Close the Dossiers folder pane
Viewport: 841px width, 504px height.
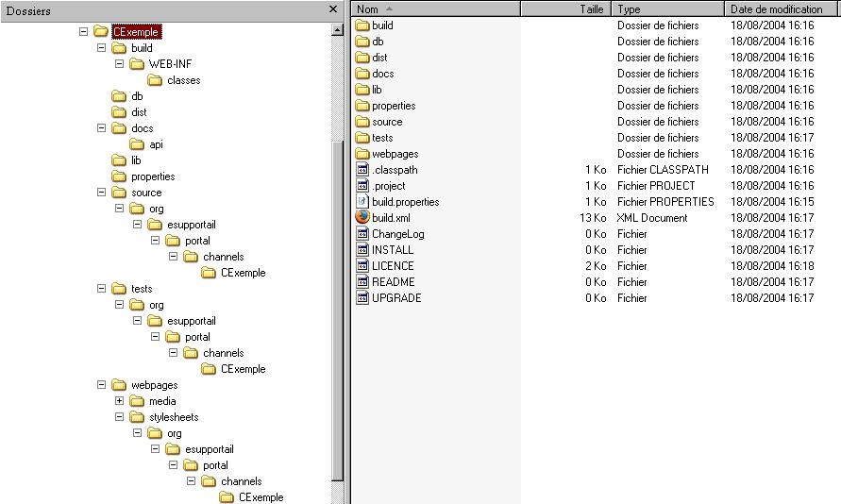[333, 9]
